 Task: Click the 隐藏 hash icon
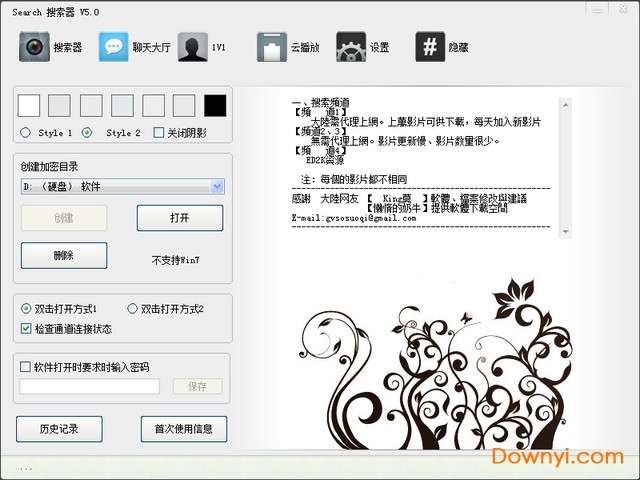tap(430, 47)
